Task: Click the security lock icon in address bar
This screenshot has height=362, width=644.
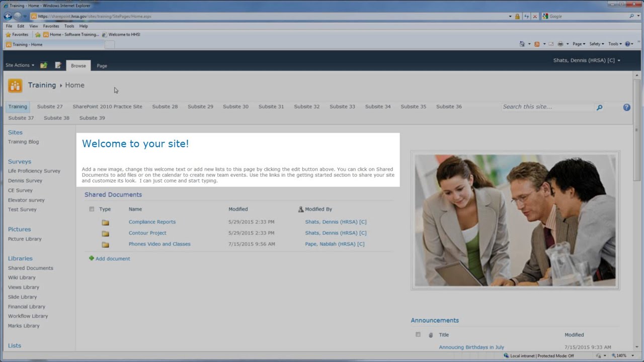Action: point(517,16)
